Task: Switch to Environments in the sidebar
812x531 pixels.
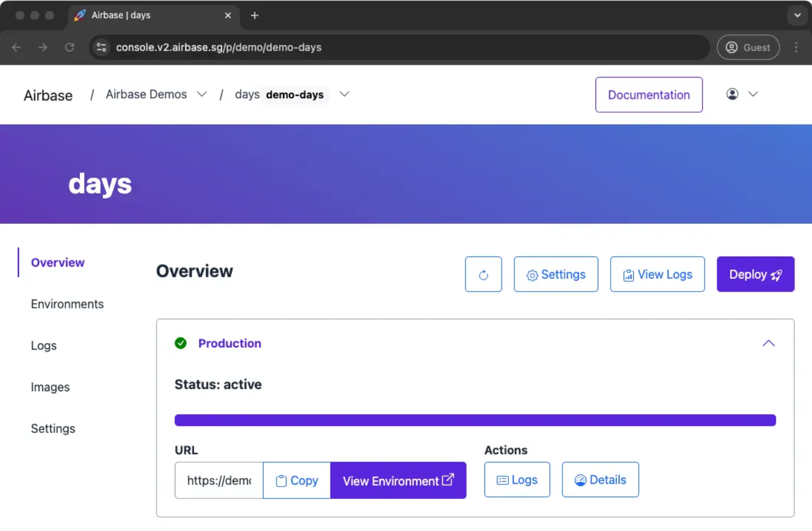Action: [67, 304]
